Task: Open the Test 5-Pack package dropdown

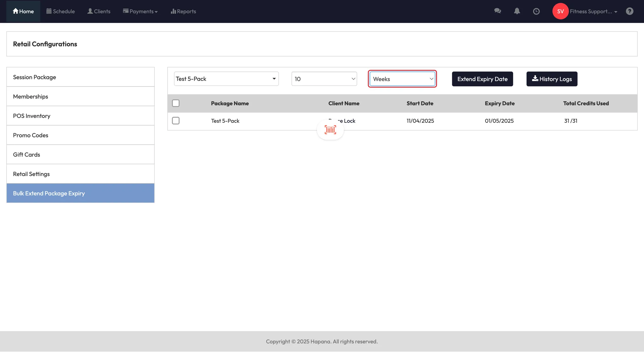Action: coord(226,79)
